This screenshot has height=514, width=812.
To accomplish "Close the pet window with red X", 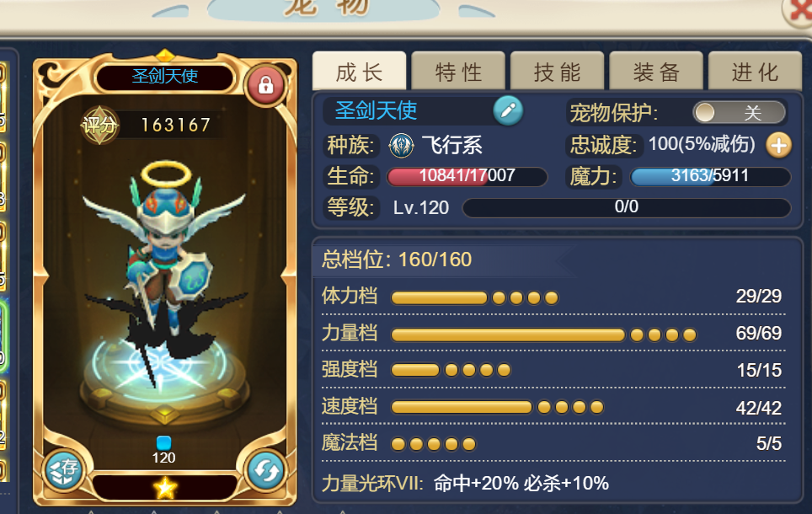I will [799, 10].
